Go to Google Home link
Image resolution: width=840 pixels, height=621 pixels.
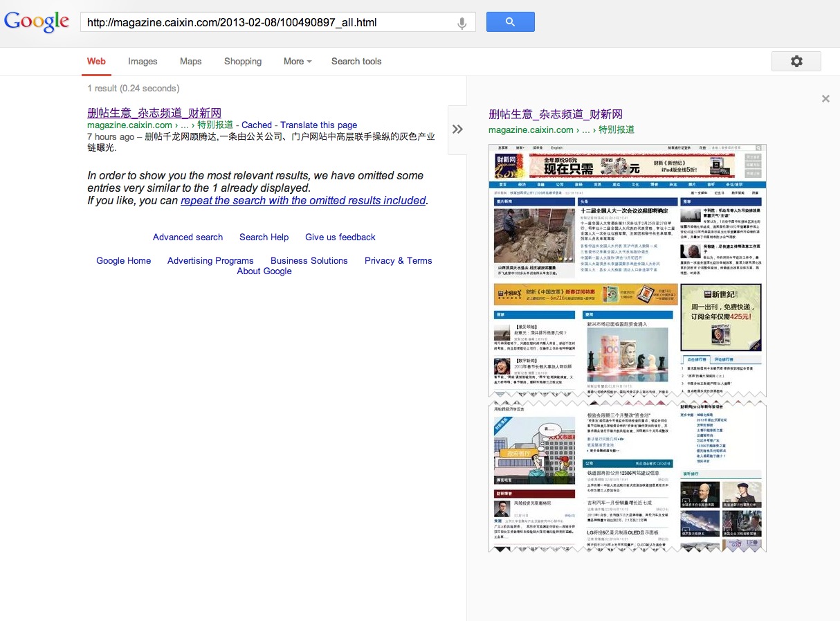point(123,260)
